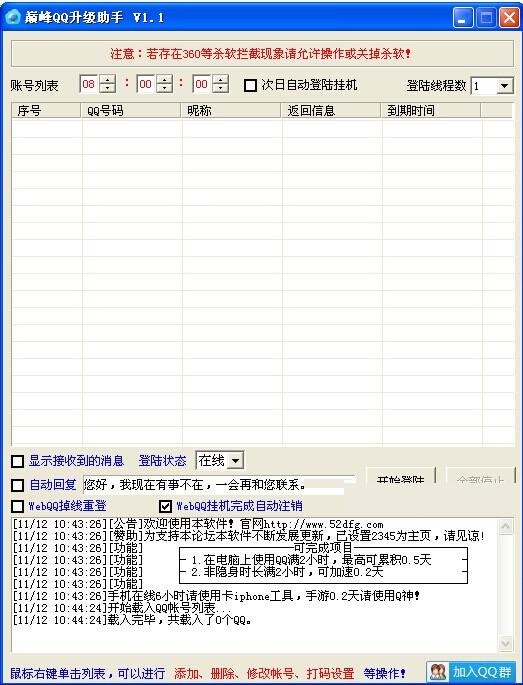Click the app icon in title bar

pyautogui.click(x=13, y=17)
